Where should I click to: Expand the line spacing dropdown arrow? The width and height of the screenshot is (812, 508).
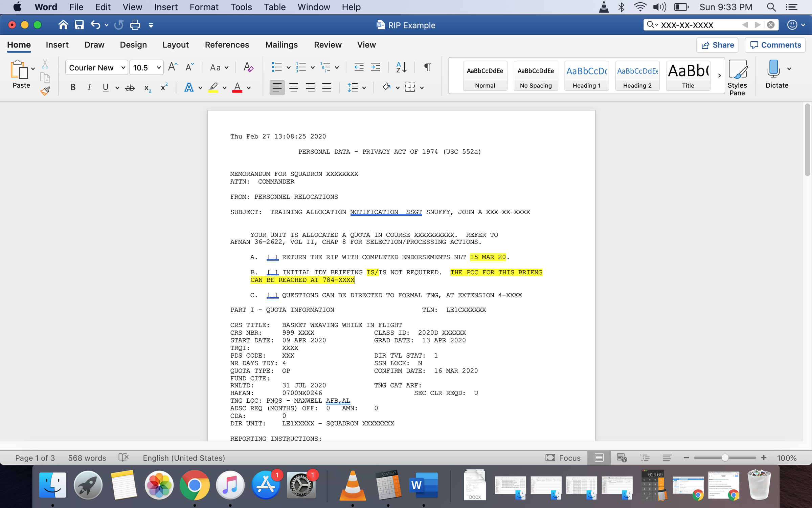click(x=364, y=88)
